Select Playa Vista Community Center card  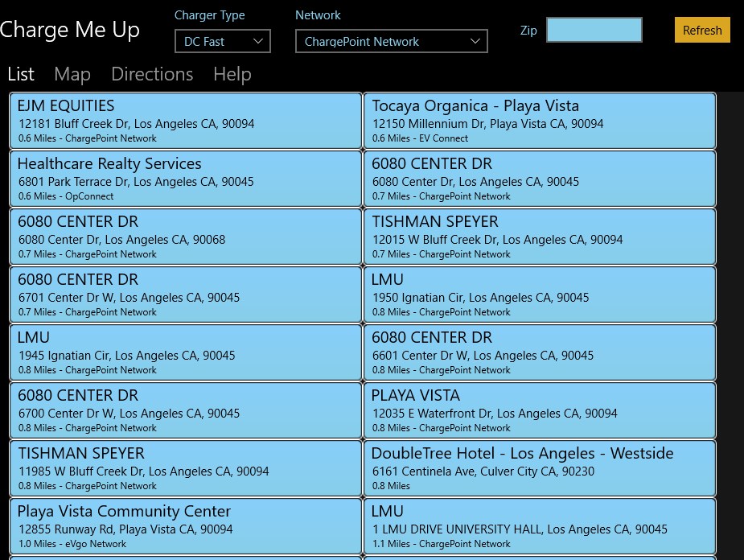[186, 526]
